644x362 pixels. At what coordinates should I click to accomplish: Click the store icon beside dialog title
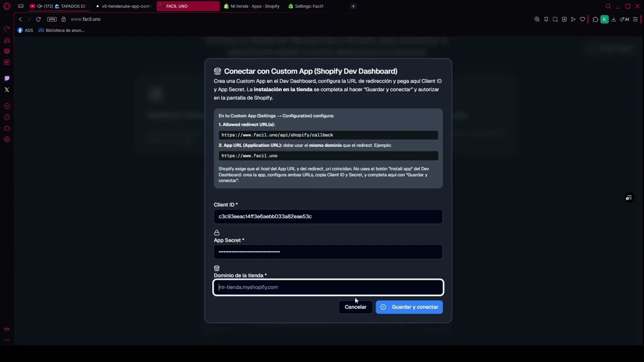click(217, 71)
